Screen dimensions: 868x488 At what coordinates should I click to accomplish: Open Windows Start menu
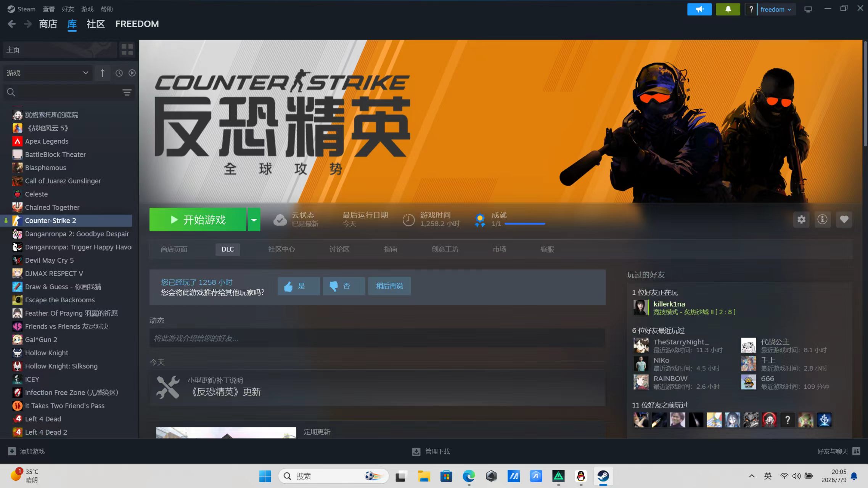click(265, 476)
